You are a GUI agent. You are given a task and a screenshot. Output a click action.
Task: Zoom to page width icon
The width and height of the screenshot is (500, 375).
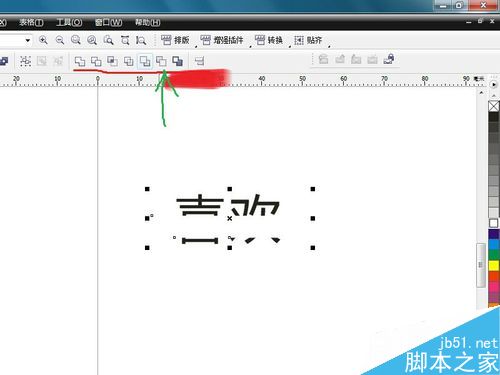125,40
